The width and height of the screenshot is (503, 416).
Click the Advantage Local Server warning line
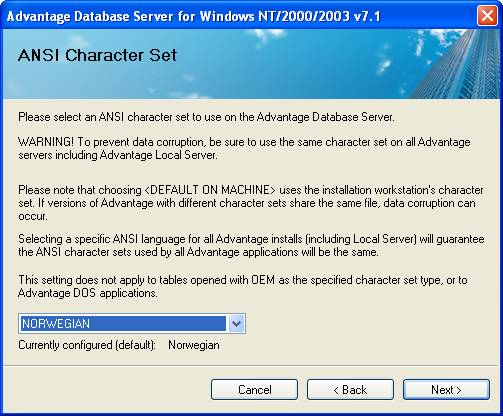pyautogui.click(x=118, y=155)
